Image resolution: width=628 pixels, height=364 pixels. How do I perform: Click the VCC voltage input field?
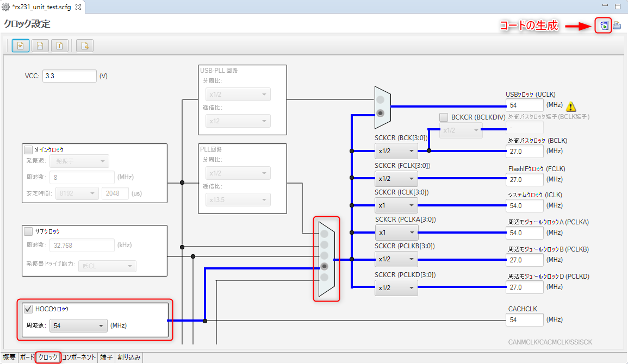[x=70, y=76]
